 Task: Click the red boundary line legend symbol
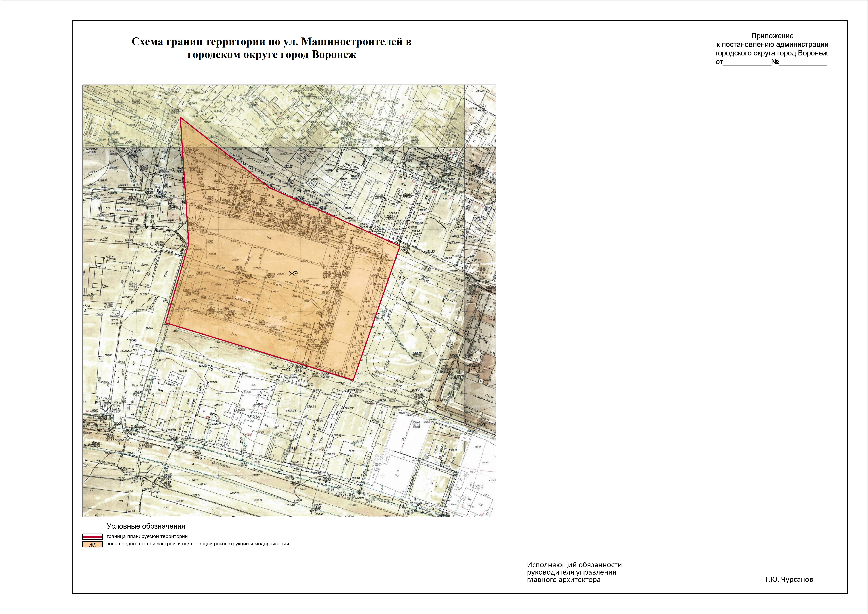tap(93, 536)
